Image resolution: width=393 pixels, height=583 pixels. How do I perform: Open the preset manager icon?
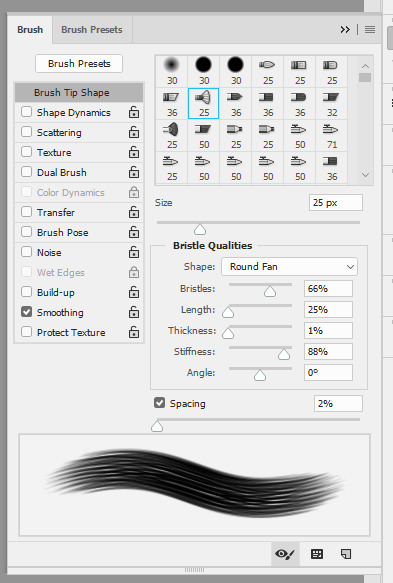[x=317, y=554]
